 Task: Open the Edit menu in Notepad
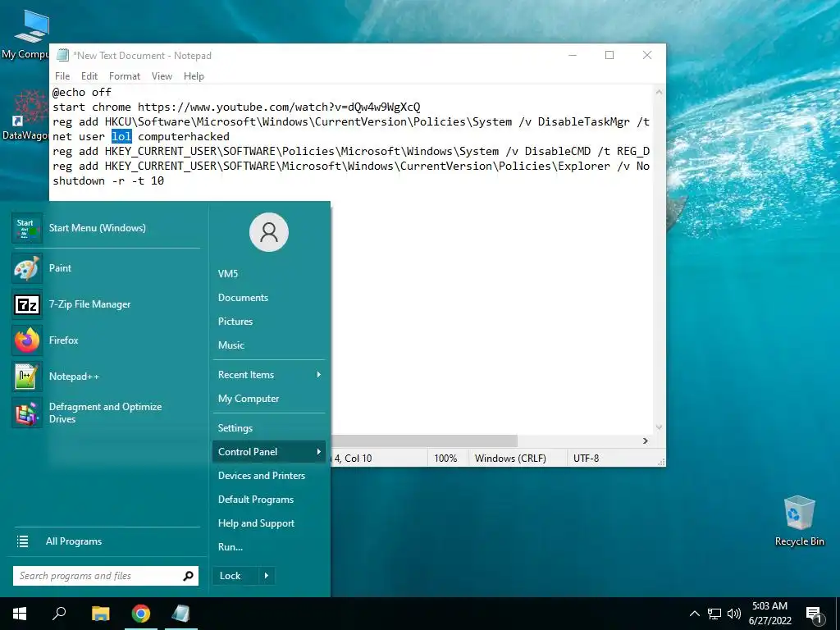coord(89,76)
